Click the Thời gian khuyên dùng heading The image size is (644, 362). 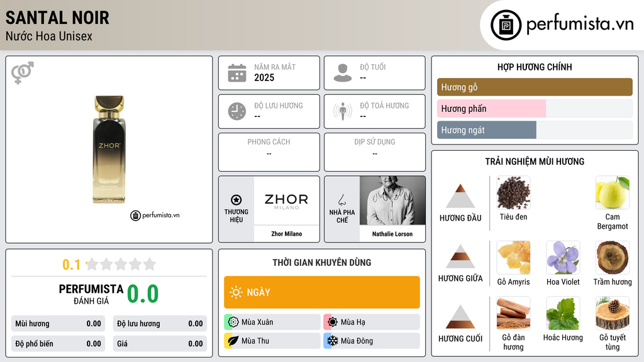(x=321, y=263)
